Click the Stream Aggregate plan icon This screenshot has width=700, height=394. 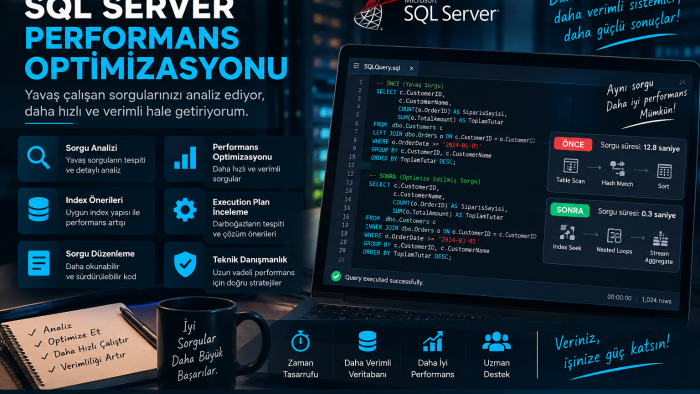(660, 239)
